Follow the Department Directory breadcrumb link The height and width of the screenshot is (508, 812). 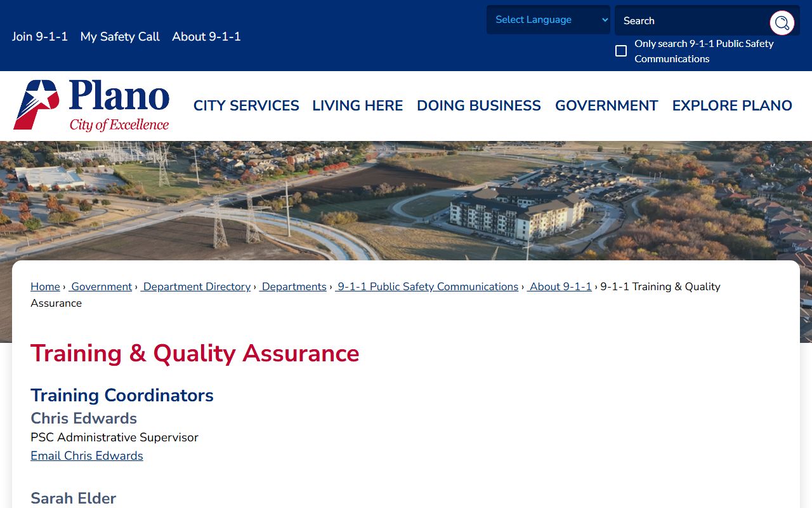[x=195, y=286]
